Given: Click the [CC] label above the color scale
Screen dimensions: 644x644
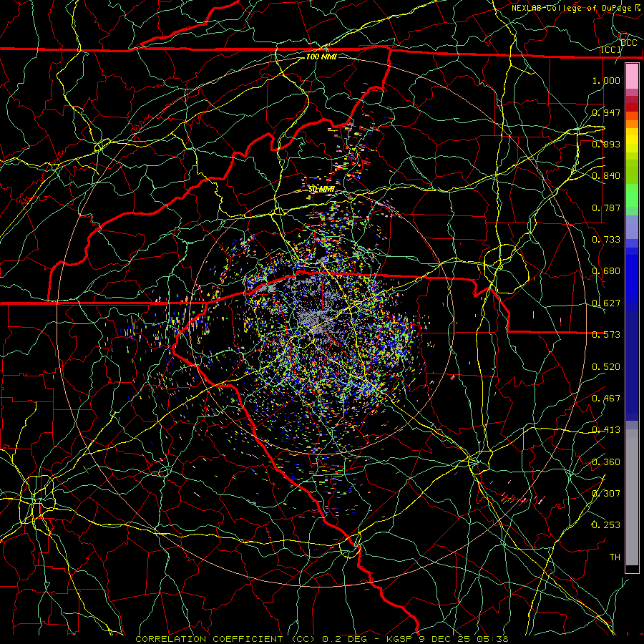Looking at the screenshot, I should tap(611, 50).
